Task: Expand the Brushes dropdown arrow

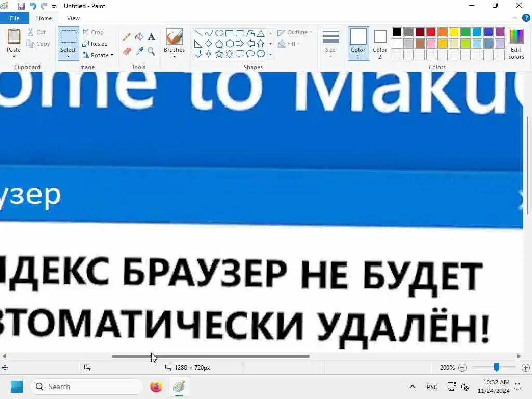Action: coord(174,56)
